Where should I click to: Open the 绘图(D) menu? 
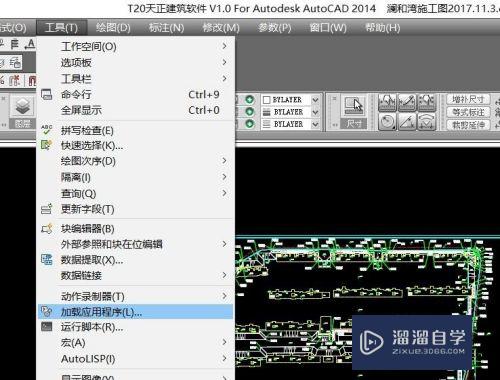click(x=113, y=27)
